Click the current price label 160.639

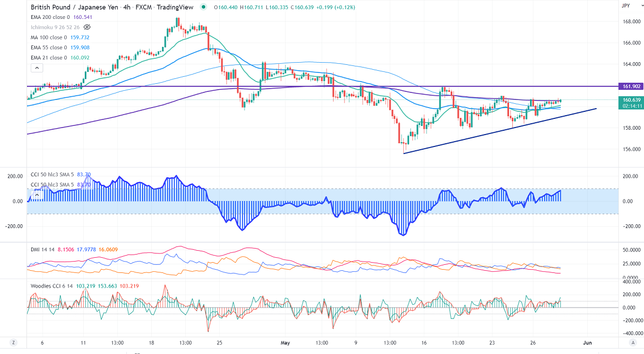[x=631, y=100]
